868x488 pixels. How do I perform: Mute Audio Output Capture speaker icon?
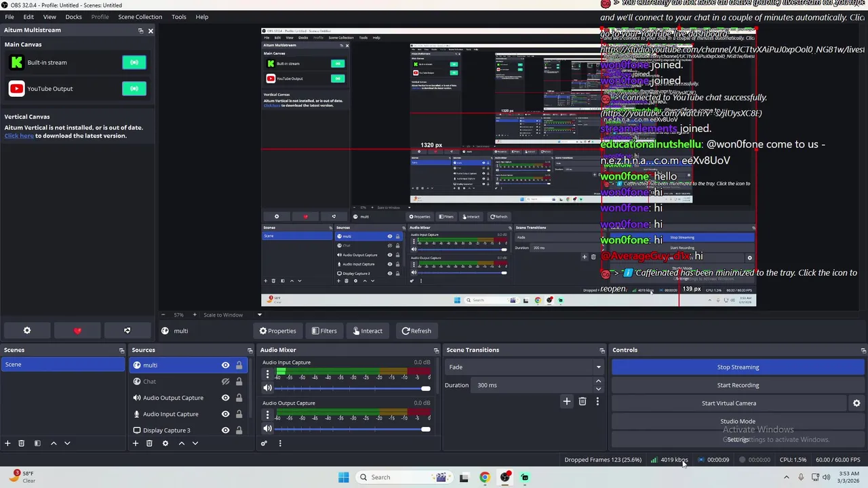tap(267, 429)
